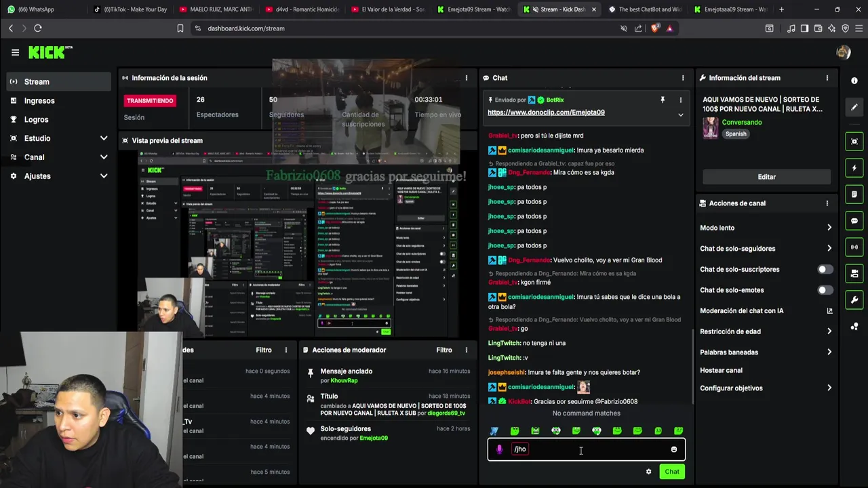Open Palabras baneadas chevron
Viewport: 868px width, 488px height.
[829, 352]
